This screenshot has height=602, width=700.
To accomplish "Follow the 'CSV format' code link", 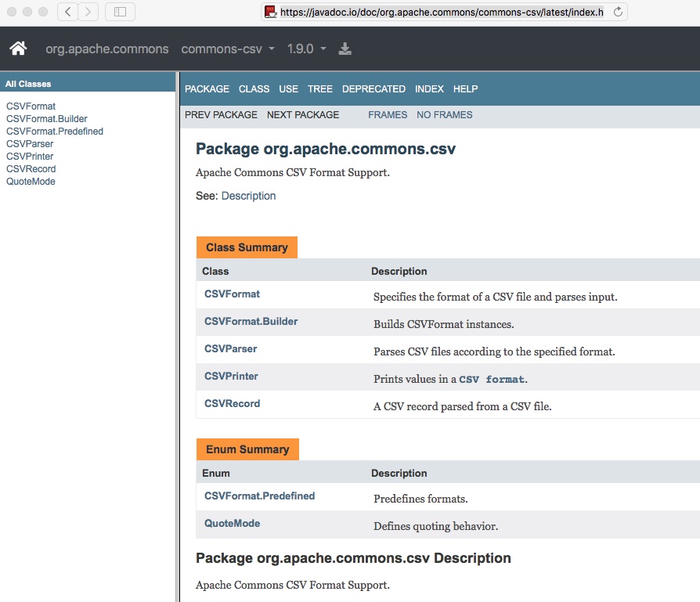I will pyautogui.click(x=492, y=380).
